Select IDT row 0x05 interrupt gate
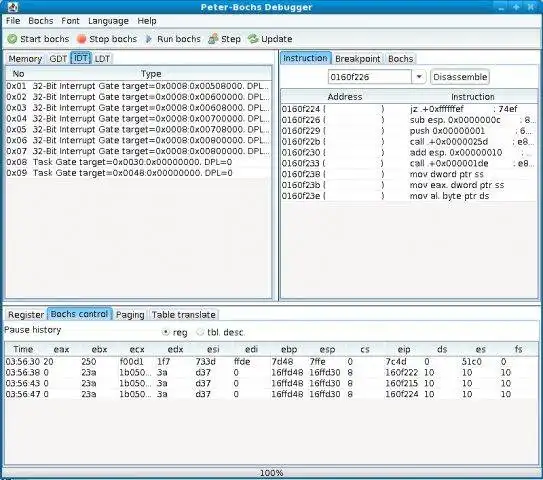The width and height of the screenshot is (543, 480). coord(139,130)
